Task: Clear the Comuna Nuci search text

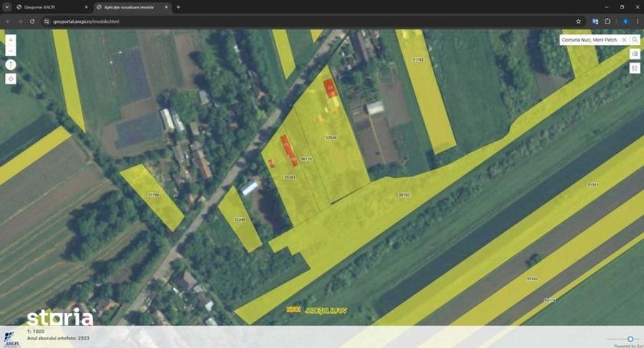Action: pos(624,40)
